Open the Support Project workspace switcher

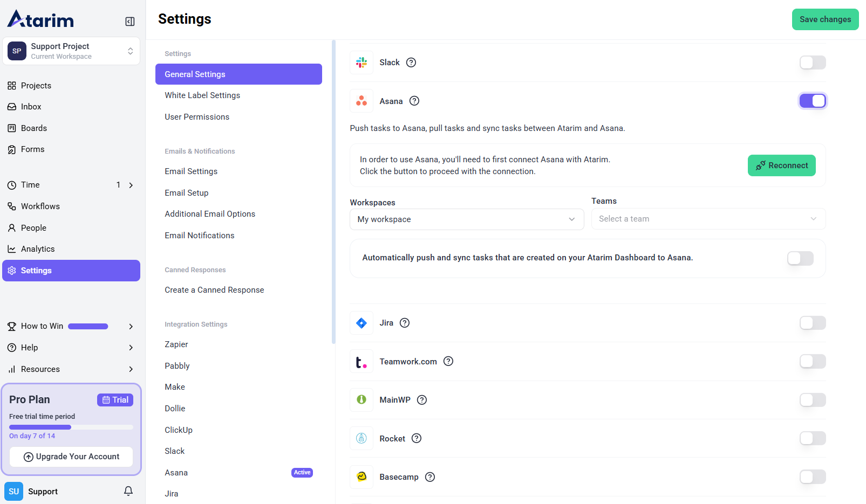[x=71, y=51]
